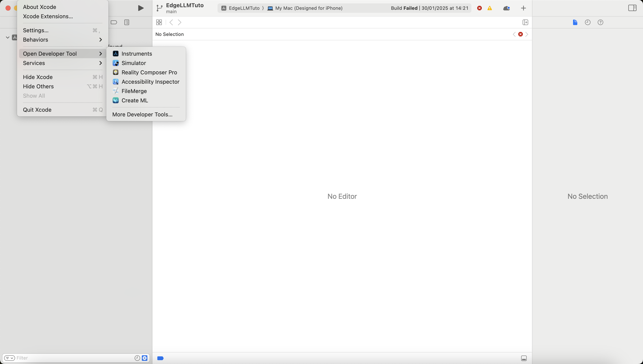
Task: Open Accessibility Inspector tool
Action: click(150, 82)
